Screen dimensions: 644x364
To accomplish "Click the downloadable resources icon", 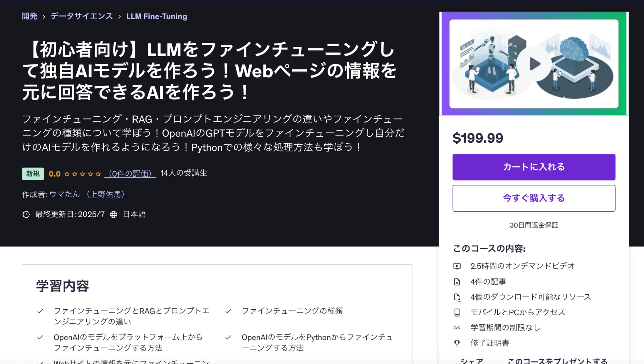I will click(457, 297).
